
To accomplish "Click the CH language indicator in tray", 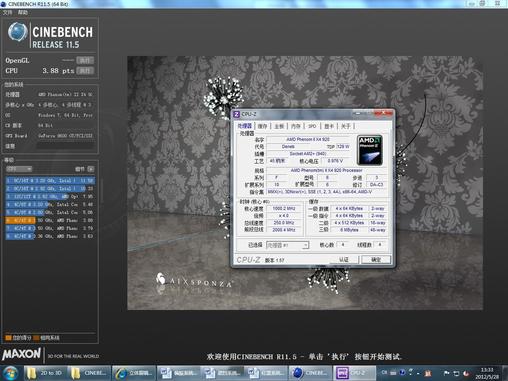I will click(x=384, y=372).
